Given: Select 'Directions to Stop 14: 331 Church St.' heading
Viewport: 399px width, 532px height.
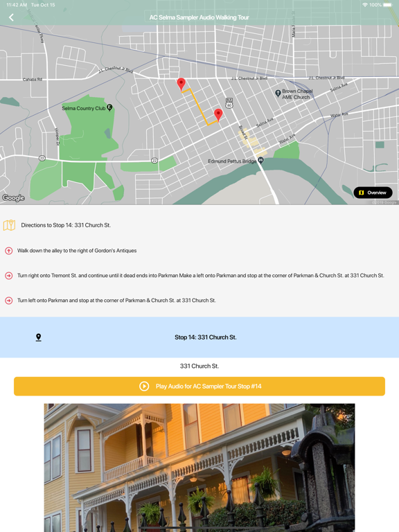Looking at the screenshot, I should (x=66, y=225).
